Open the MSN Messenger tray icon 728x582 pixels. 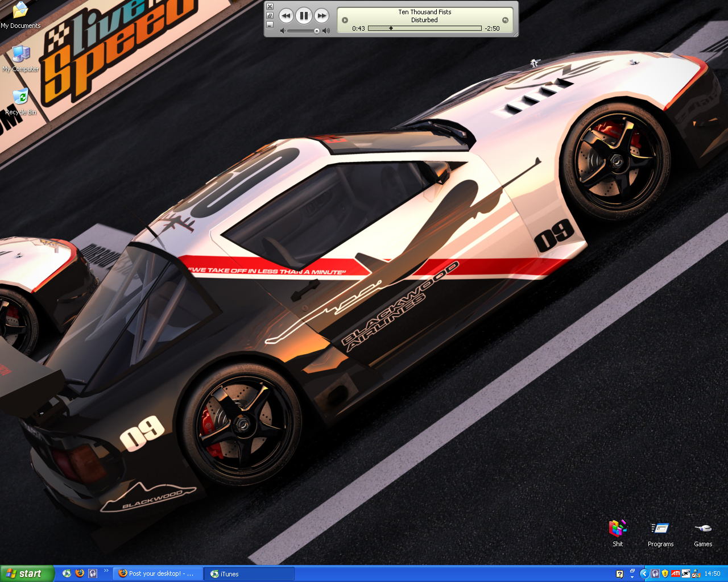696,574
